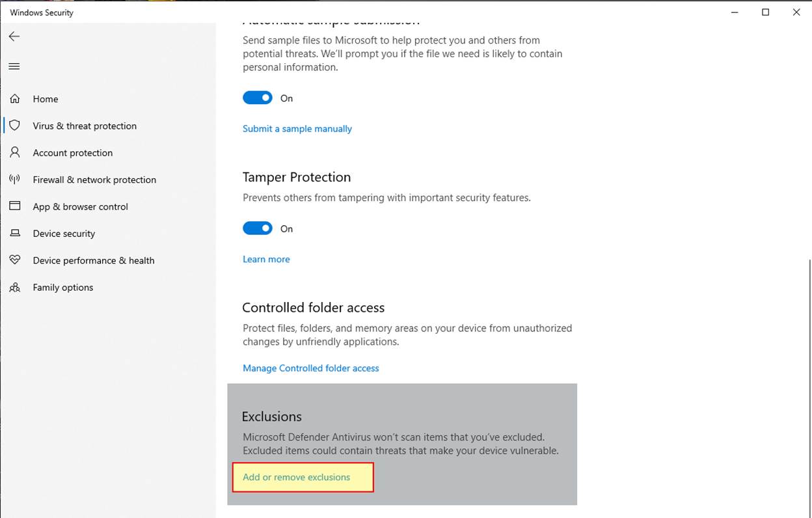This screenshot has height=518, width=812.
Task: Click the Home house icon
Action: (14, 99)
